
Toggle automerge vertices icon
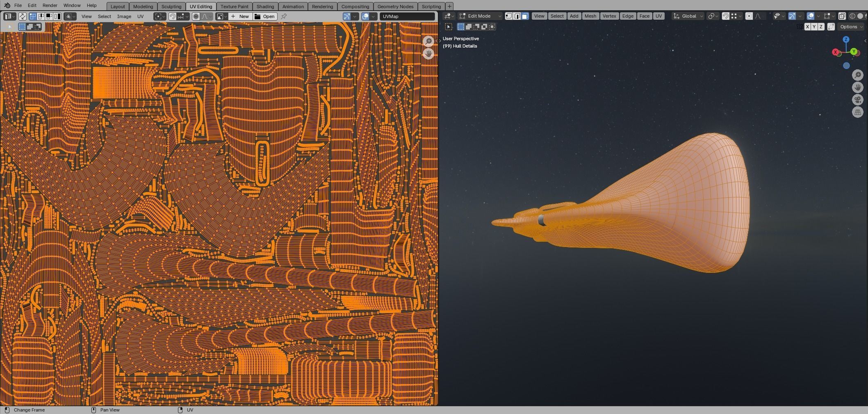(x=831, y=27)
